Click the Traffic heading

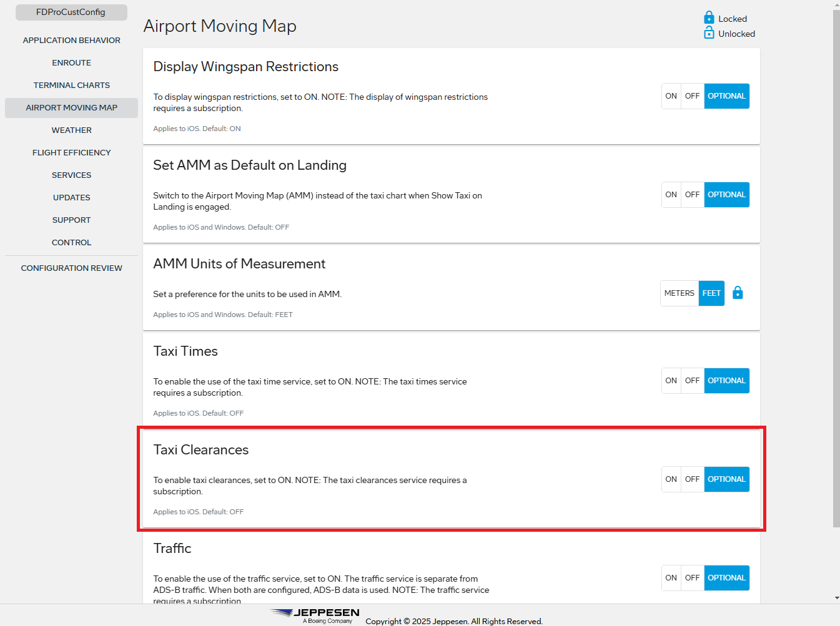coord(172,549)
